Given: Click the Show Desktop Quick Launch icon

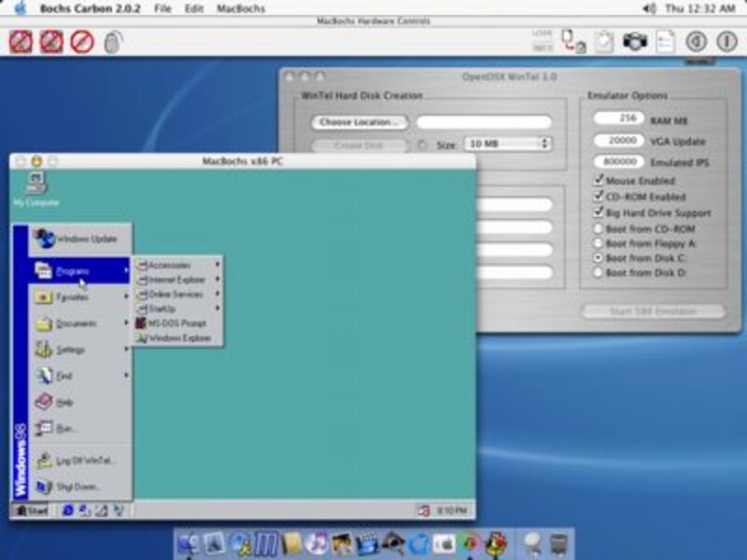Looking at the screenshot, I should 102,511.
